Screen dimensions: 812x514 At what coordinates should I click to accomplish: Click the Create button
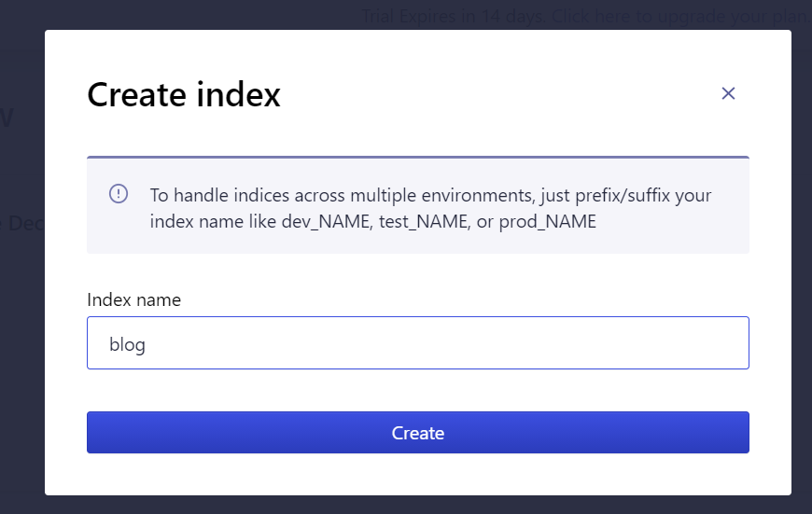tap(418, 432)
